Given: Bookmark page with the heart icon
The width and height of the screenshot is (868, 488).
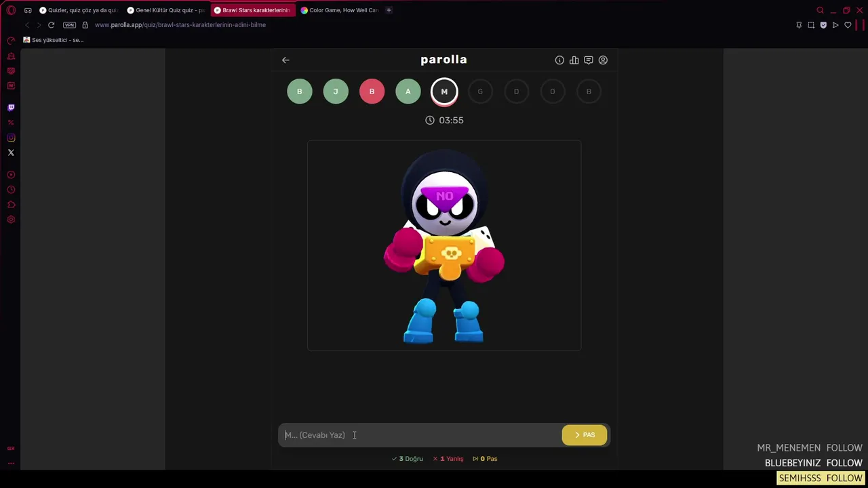Looking at the screenshot, I should point(848,25).
